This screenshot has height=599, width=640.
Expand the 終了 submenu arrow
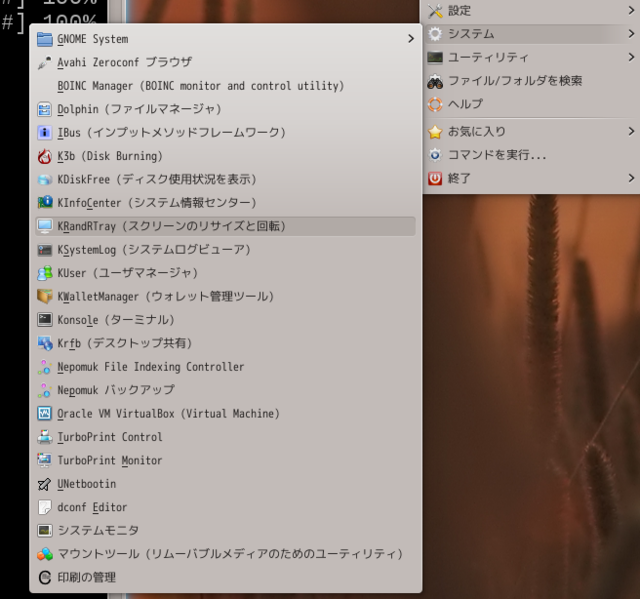(631, 178)
